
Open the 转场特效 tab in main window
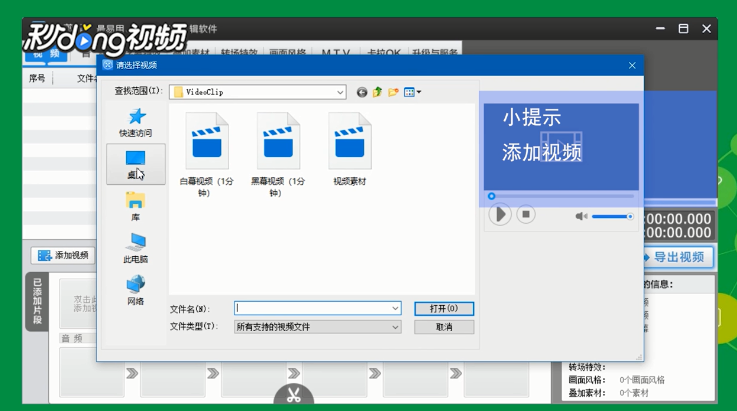(239, 52)
